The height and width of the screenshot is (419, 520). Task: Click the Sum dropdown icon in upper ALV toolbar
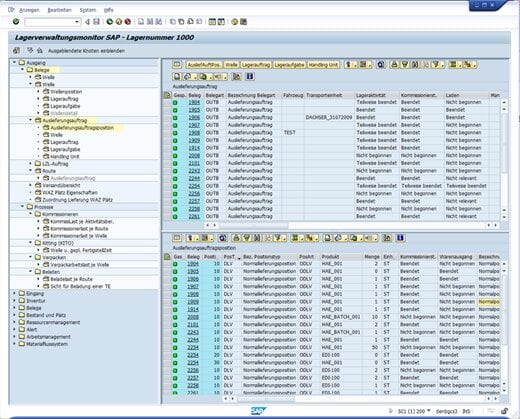tap(455, 65)
